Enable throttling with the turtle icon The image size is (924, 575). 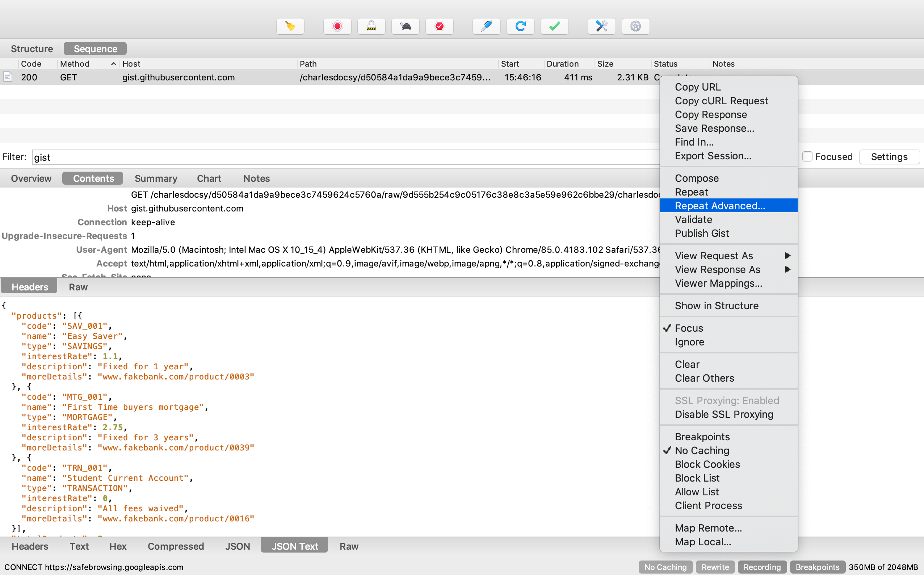click(406, 26)
